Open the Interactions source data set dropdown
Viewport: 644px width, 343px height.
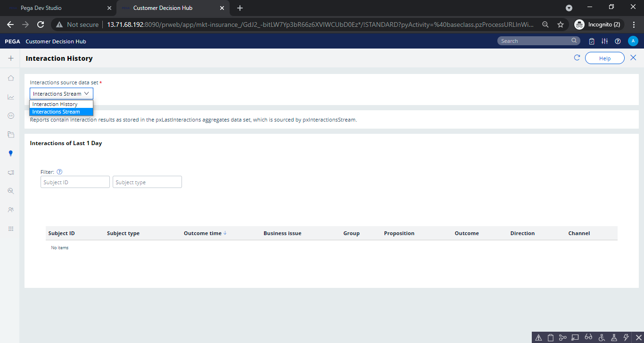[61, 93]
